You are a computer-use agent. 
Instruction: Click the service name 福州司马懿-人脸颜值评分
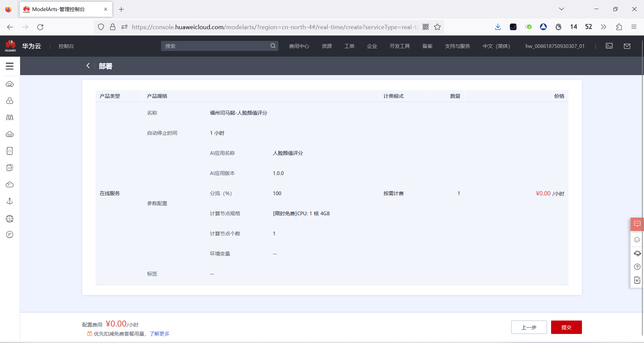coord(238,113)
